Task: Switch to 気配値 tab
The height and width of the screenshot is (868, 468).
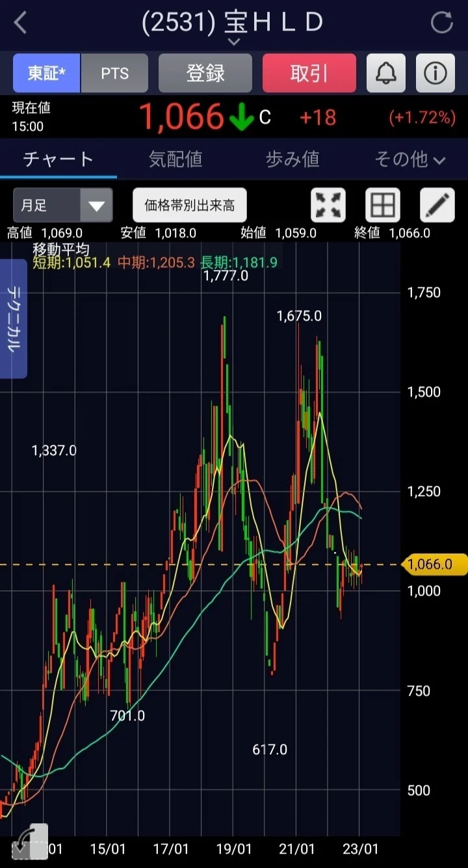Action: click(175, 159)
